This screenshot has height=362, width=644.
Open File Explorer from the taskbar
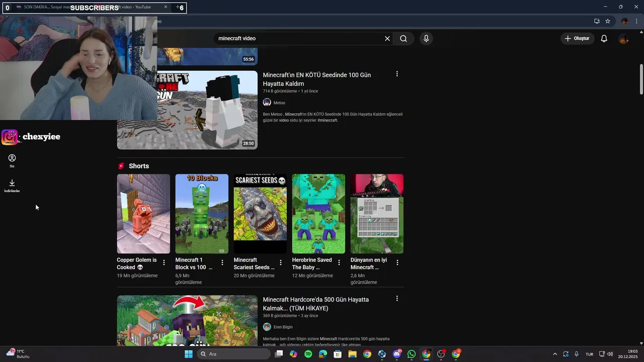[x=353, y=354]
